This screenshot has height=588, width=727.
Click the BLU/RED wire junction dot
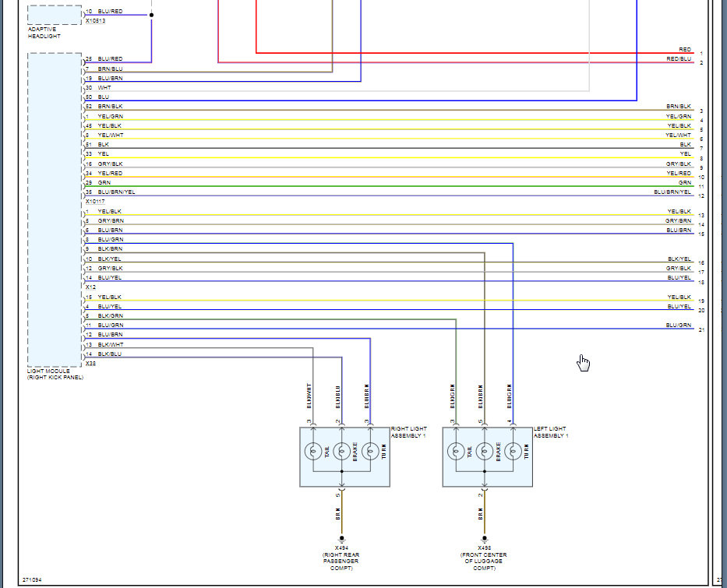pyautogui.click(x=152, y=15)
